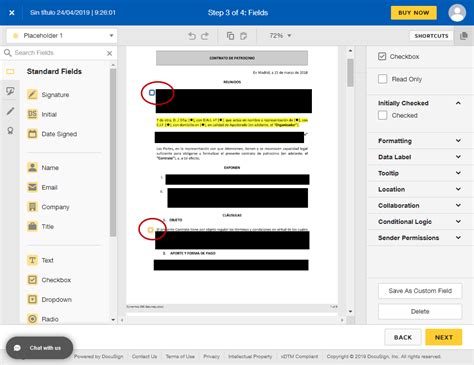Click Save As Custom Field button
The height and width of the screenshot is (365, 474).
pos(420,291)
